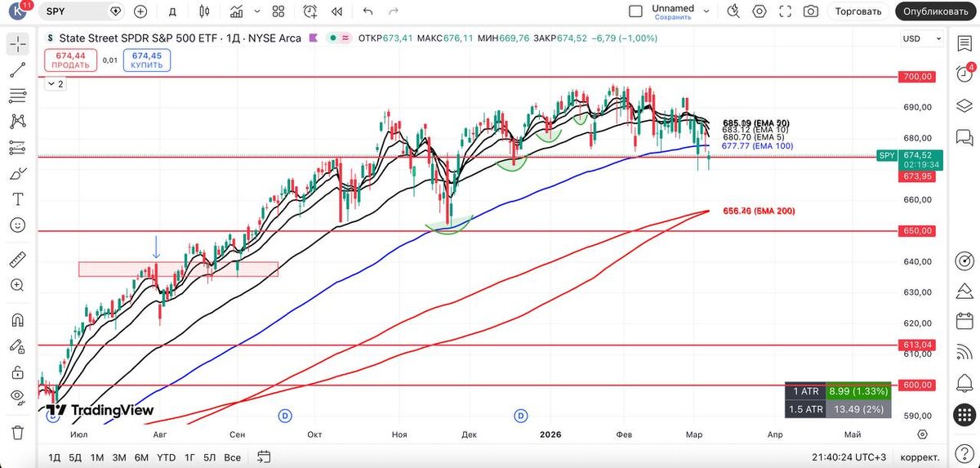Remove drawings with the trash icon

tap(18, 432)
